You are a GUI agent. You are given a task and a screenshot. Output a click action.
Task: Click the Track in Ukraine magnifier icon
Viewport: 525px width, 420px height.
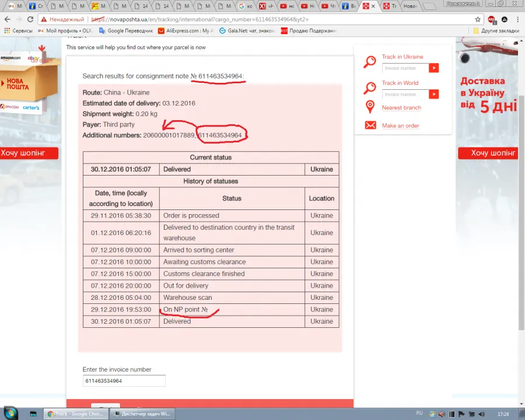370,62
